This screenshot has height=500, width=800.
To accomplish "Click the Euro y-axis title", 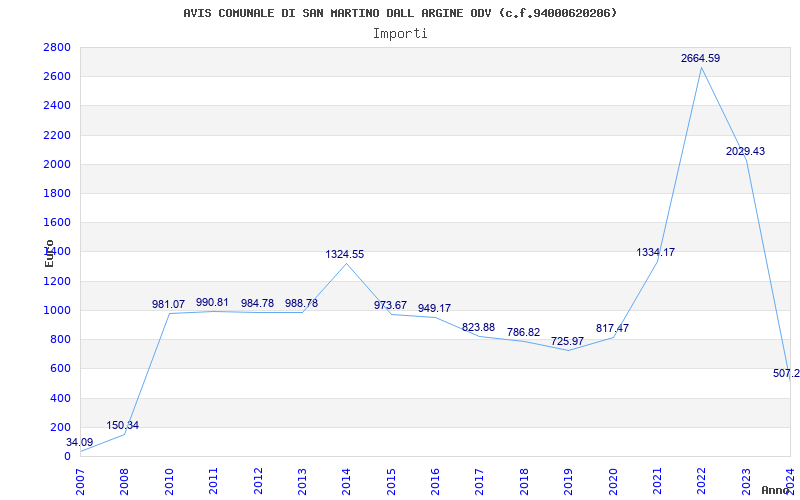I will coord(49,253).
